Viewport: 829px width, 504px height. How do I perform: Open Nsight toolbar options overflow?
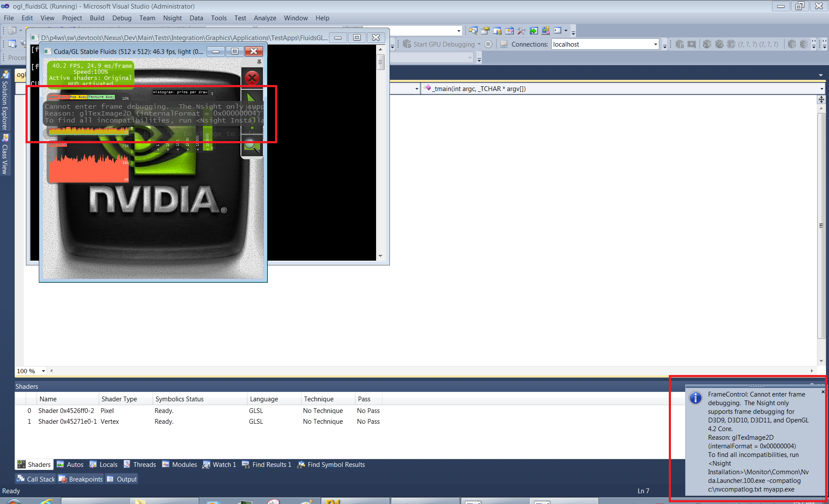click(813, 44)
